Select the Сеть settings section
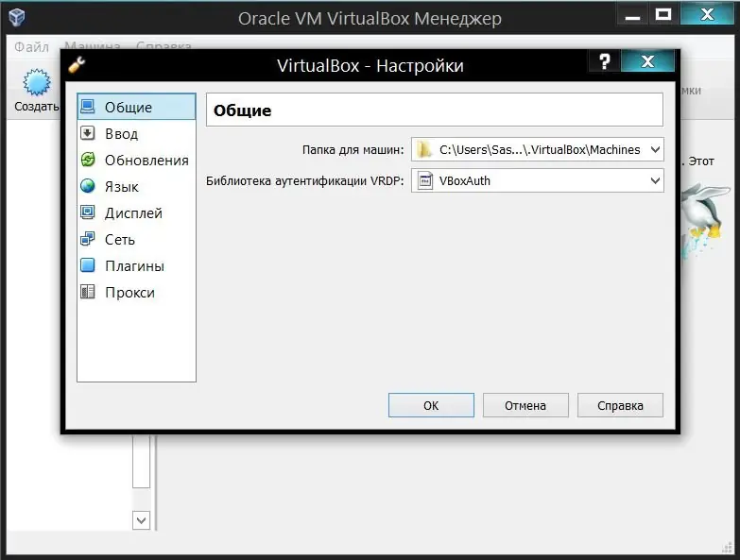 136,239
